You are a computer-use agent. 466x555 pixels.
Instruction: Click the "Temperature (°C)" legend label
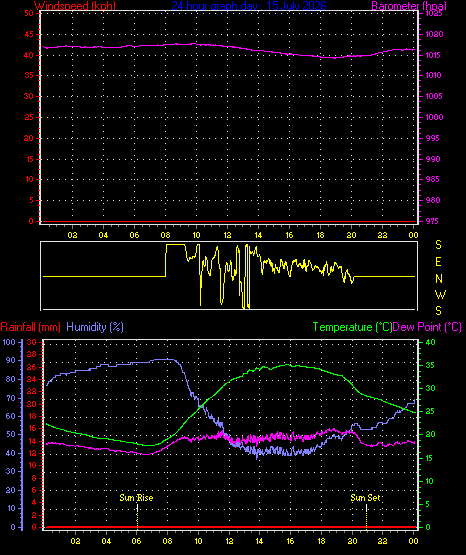pyautogui.click(x=352, y=327)
